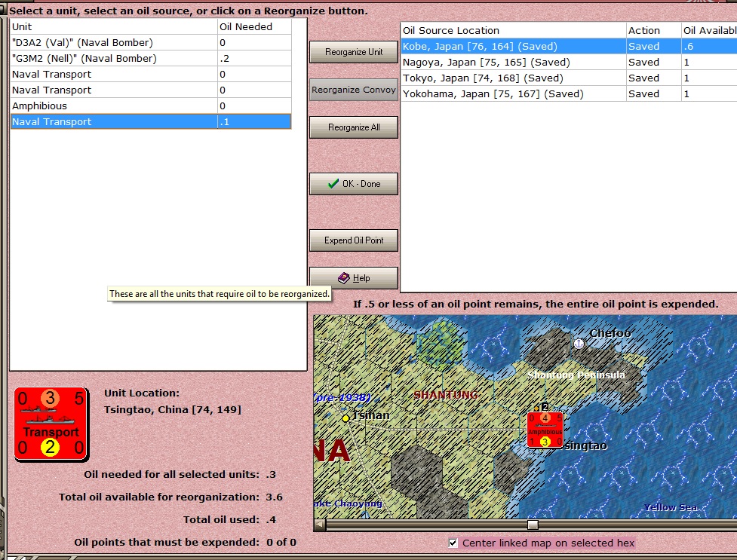Click the Tsinan city marker on map
This screenshot has height=560, width=737.
345,418
